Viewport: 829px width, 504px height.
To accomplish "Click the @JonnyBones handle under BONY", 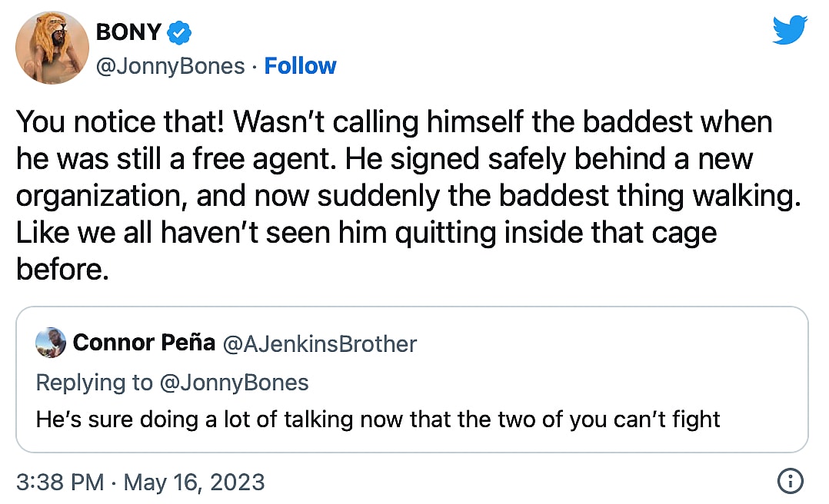I will (x=169, y=66).
